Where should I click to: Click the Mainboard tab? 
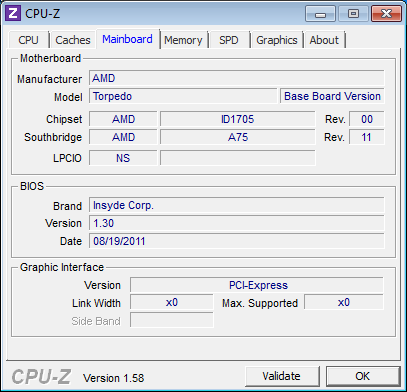(x=127, y=39)
